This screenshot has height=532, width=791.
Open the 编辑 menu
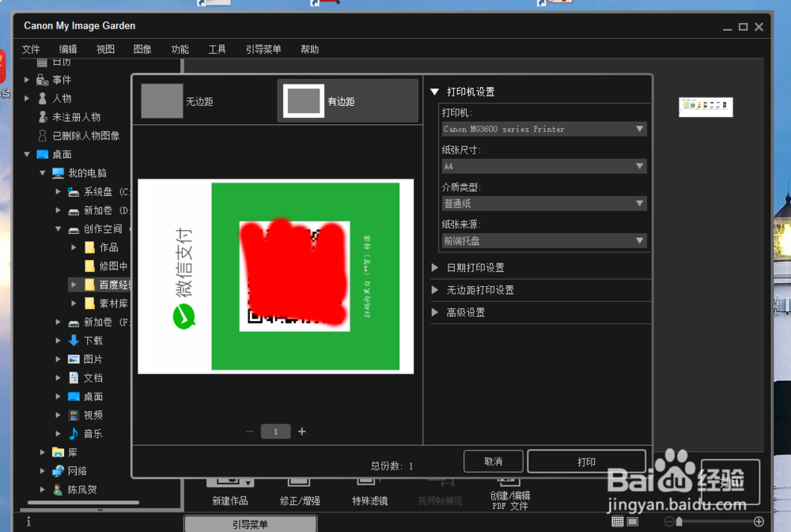[x=68, y=50]
